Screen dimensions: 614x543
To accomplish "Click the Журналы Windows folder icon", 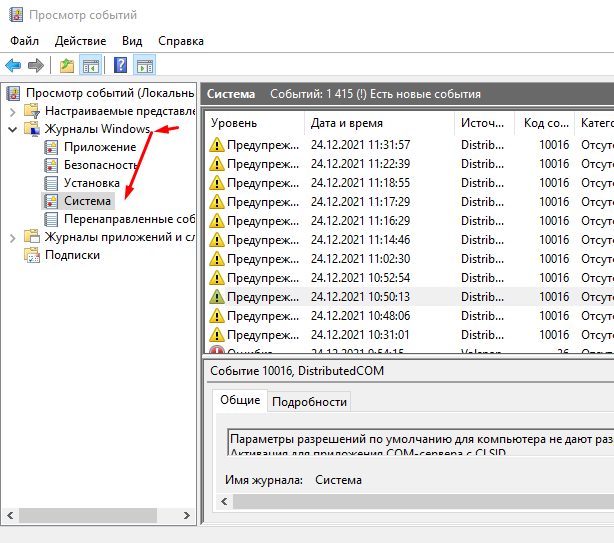I will point(32,129).
